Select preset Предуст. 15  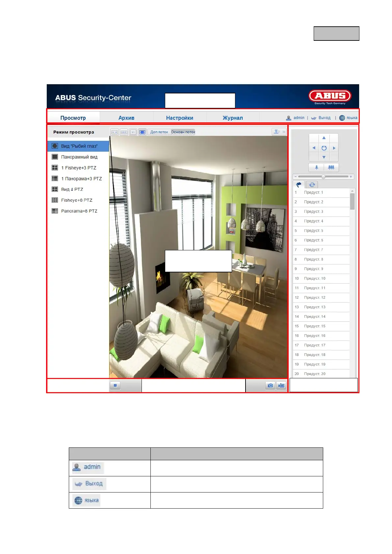(x=321, y=326)
